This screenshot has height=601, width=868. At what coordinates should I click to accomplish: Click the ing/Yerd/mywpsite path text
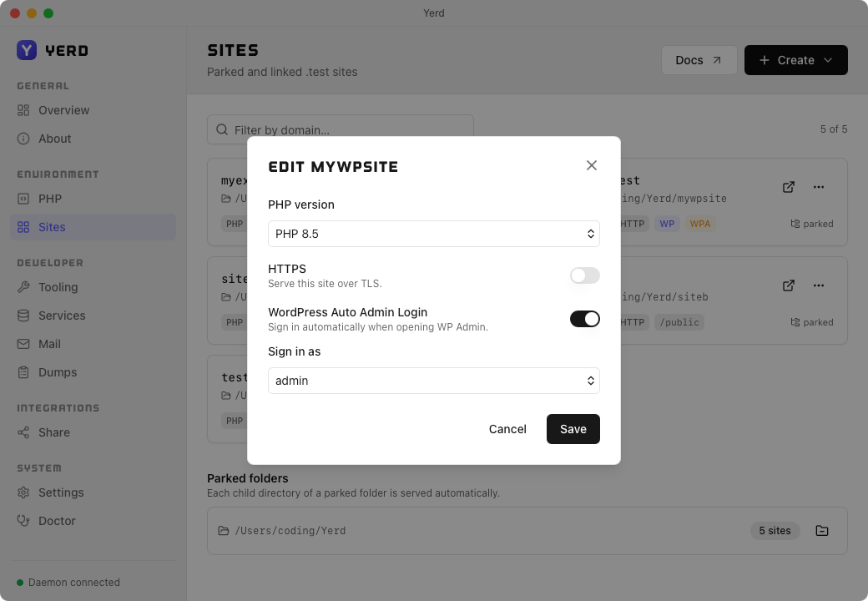[674, 198]
